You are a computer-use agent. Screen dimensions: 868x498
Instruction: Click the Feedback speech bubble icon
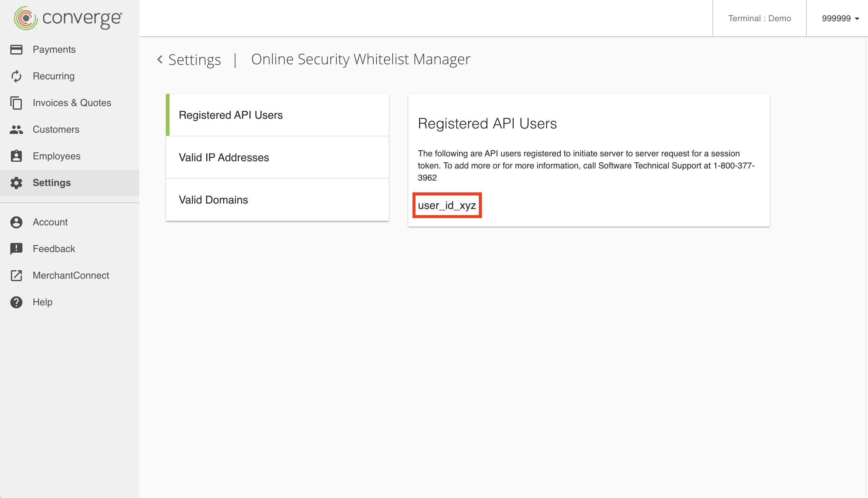[x=16, y=249]
